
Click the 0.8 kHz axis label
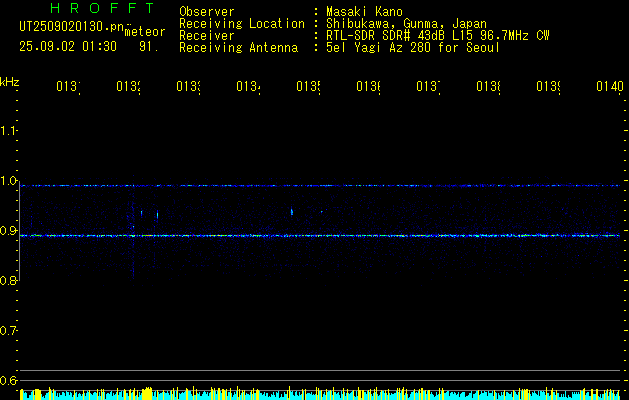pyautogui.click(x=8, y=280)
